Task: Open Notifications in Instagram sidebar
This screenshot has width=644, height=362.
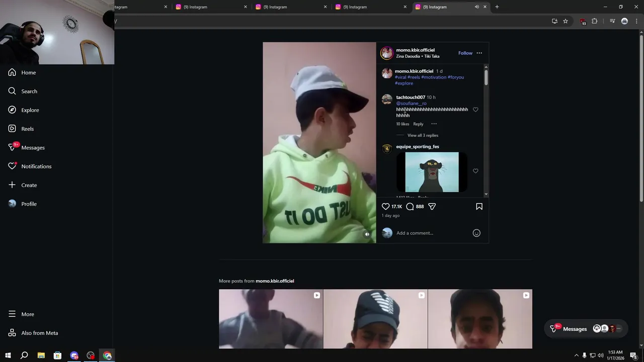Action: coord(30,166)
